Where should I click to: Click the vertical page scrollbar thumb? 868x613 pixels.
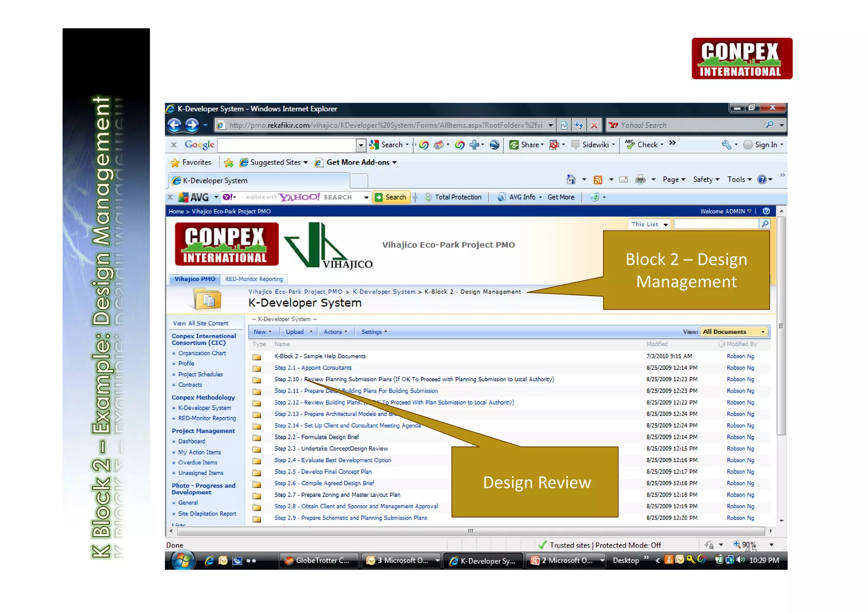point(781,325)
